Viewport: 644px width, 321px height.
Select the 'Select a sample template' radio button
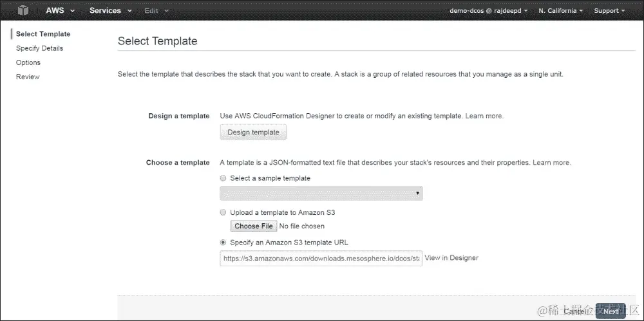(x=223, y=178)
